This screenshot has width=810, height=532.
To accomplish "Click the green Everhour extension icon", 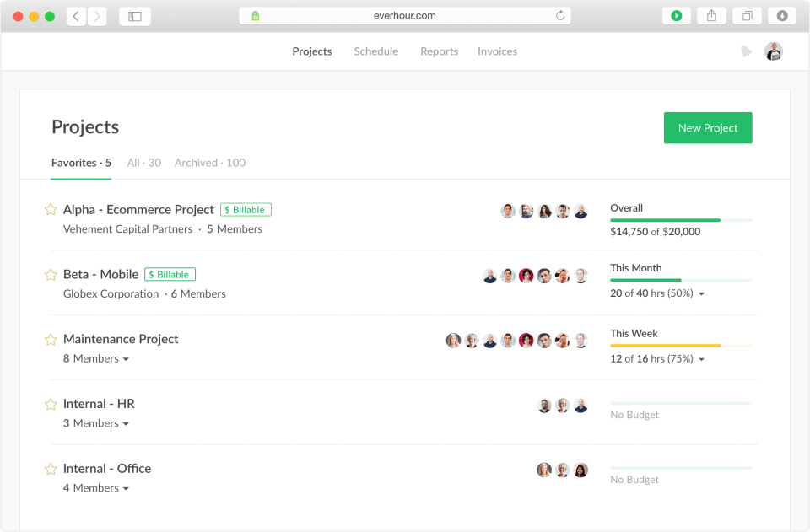I will 675,15.
